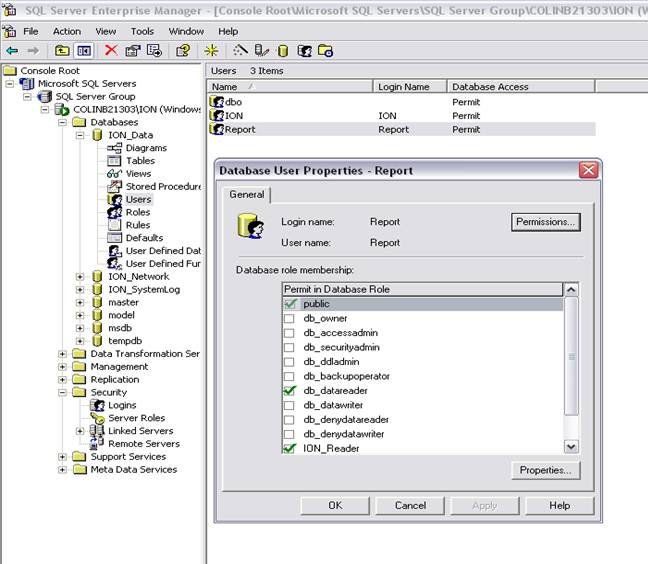The height and width of the screenshot is (564, 648).
Task: Expand the ION_Network database node
Action: 80,277
